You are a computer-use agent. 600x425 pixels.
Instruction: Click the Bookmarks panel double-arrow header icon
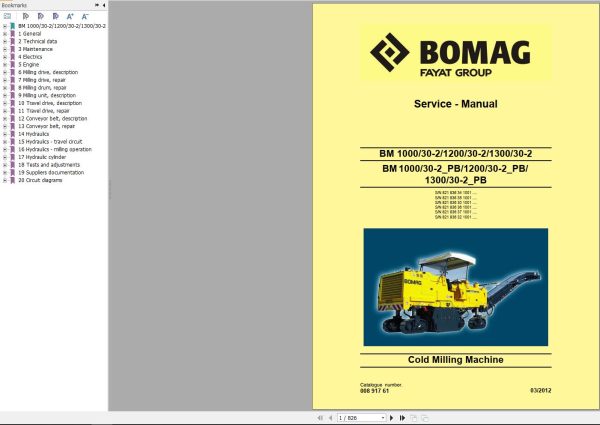click(x=97, y=5)
